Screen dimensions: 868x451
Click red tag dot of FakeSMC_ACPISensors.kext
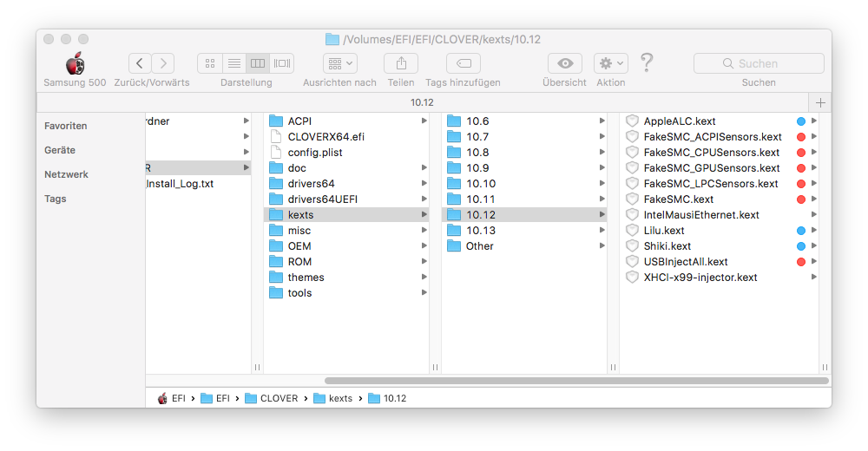801,137
